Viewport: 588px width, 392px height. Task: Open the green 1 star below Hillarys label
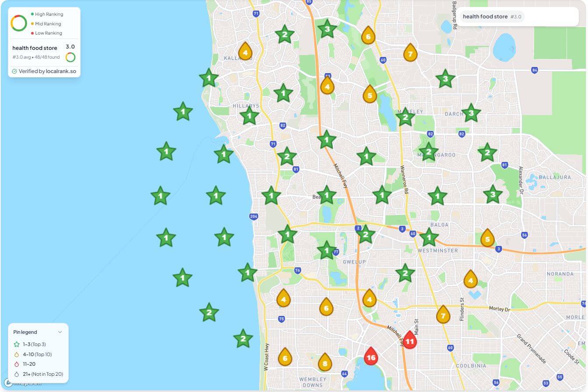250,116
